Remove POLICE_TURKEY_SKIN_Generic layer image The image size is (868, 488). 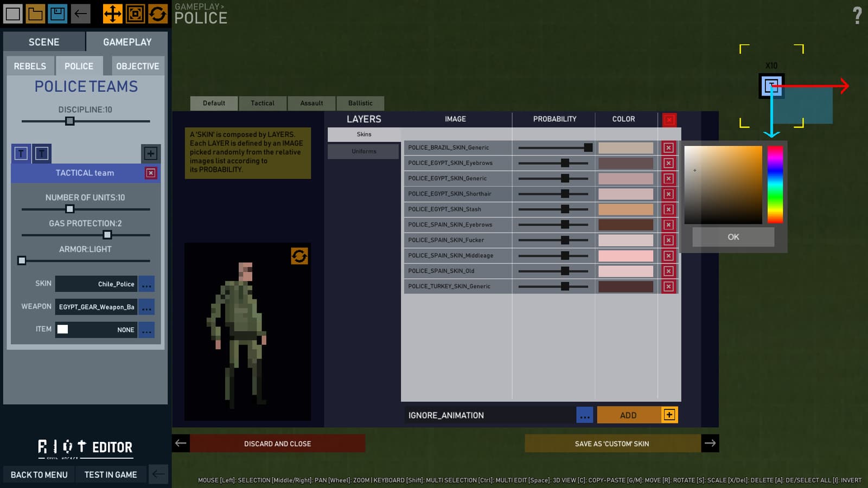coord(668,286)
